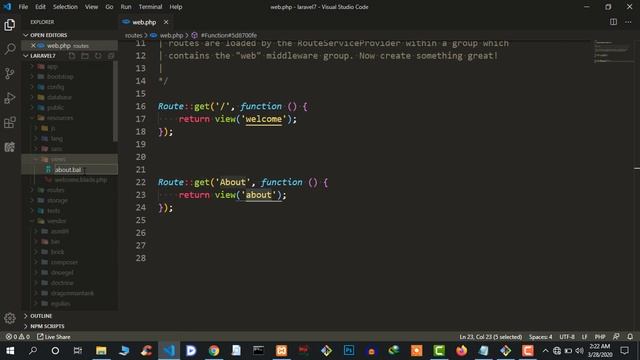Collapse the LARAVEL7 folder section
Screen dimensions: 640x360
(43, 56)
